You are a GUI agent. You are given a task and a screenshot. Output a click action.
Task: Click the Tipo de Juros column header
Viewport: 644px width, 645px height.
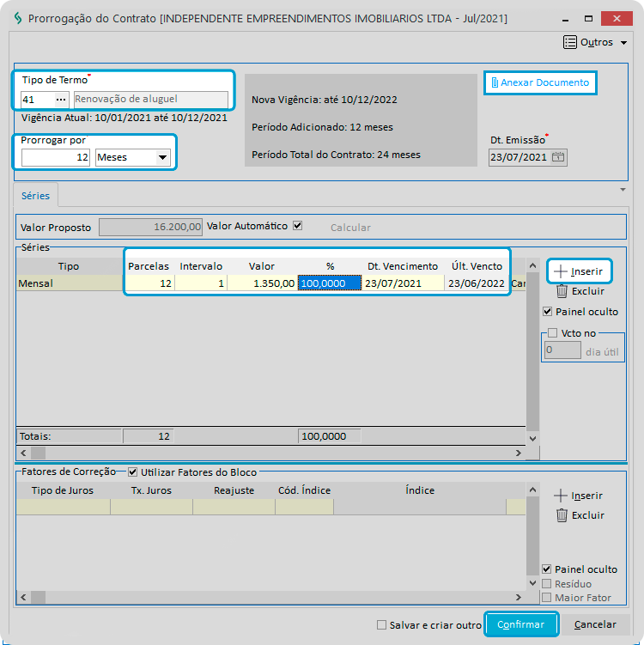(63, 490)
